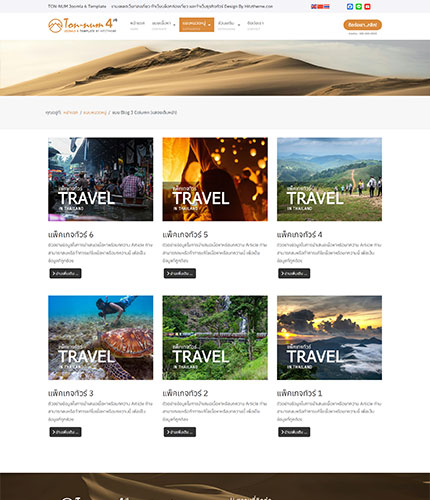This screenshot has height=500, width=430.
Task: Select the Thai flag language icon
Action: pos(327,7)
